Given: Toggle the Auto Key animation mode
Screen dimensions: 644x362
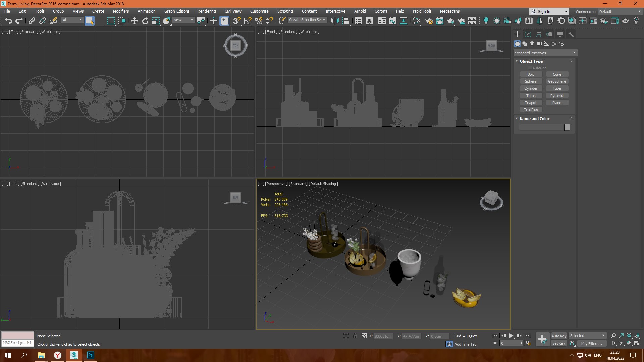Looking at the screenshot, I should pyautogui.click(x=559, y=336).
